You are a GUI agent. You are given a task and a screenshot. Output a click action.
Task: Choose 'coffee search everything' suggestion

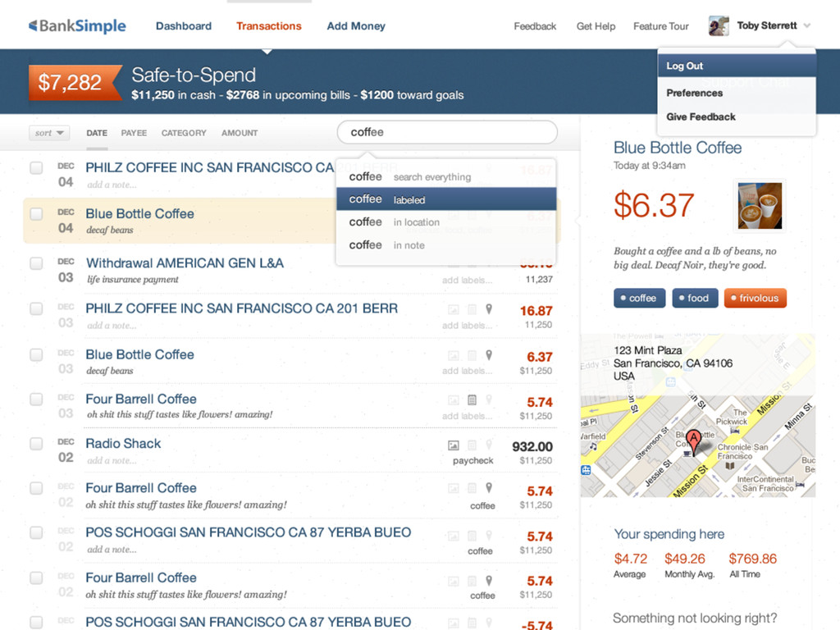tap(446, 177)
